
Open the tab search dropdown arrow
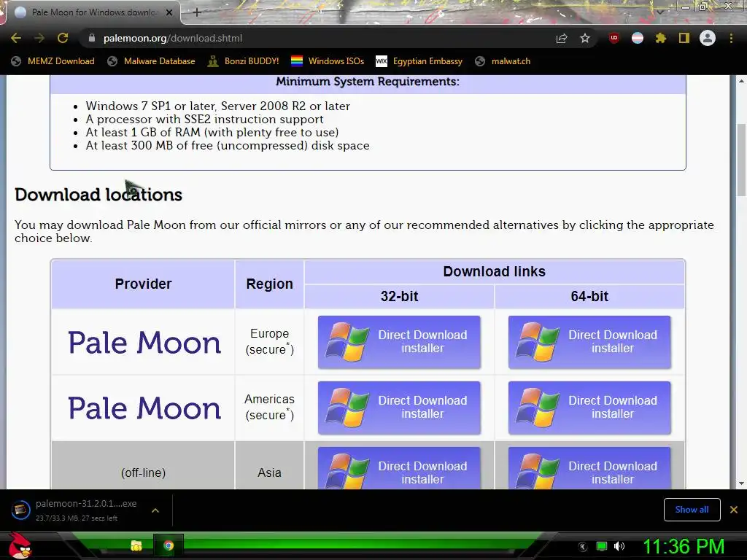point(660,12)
